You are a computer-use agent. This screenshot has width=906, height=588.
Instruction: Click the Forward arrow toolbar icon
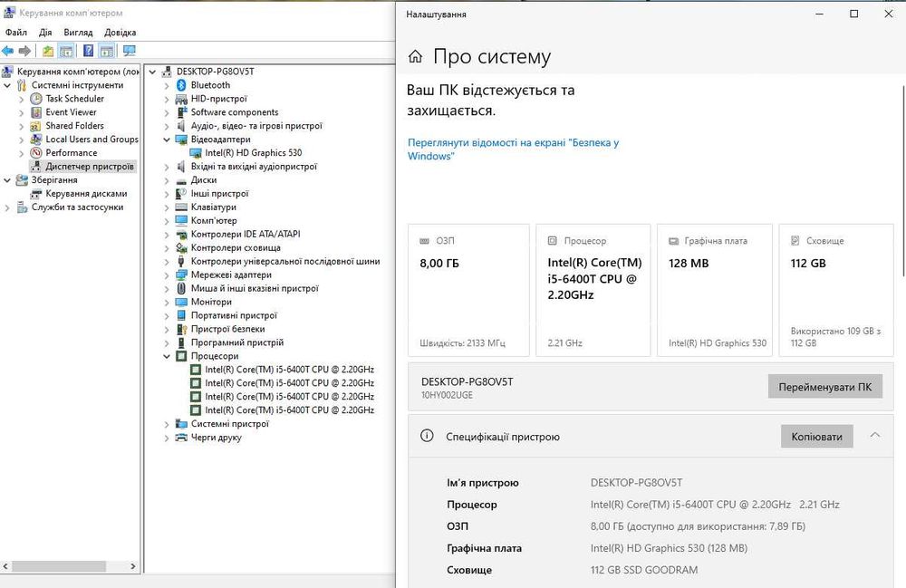(x=24, y=51)
